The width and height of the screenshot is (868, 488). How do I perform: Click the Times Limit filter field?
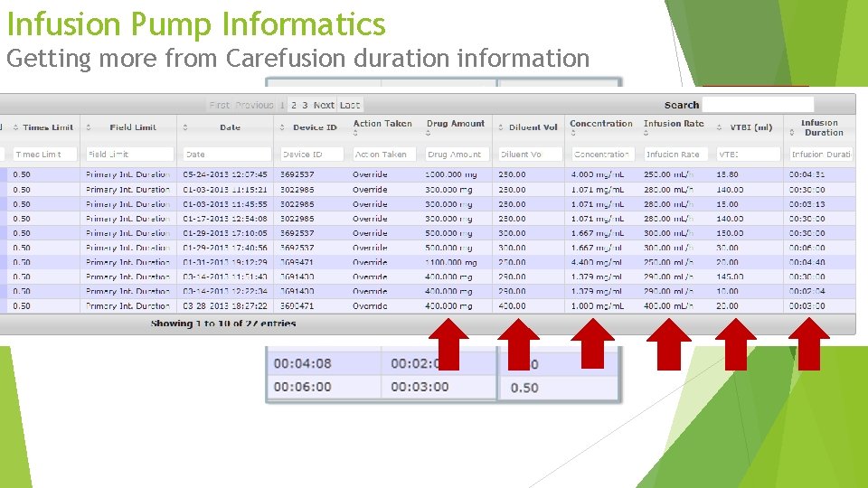pyautogui.click(x=44, y=155)
